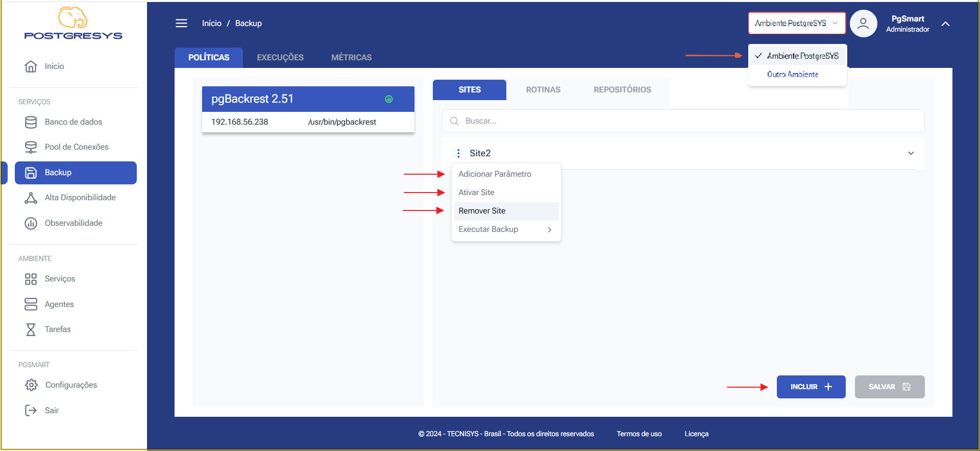The image size is (980, 451).
Task: Open the Termos de uso link
Action: pyautogui.click(x=639, y=434)
